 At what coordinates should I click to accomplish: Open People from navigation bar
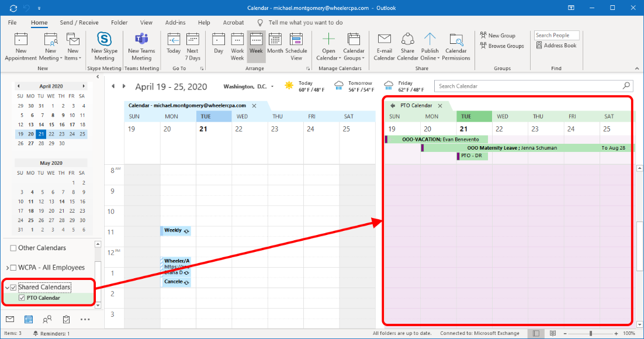(x=47, y=319)
